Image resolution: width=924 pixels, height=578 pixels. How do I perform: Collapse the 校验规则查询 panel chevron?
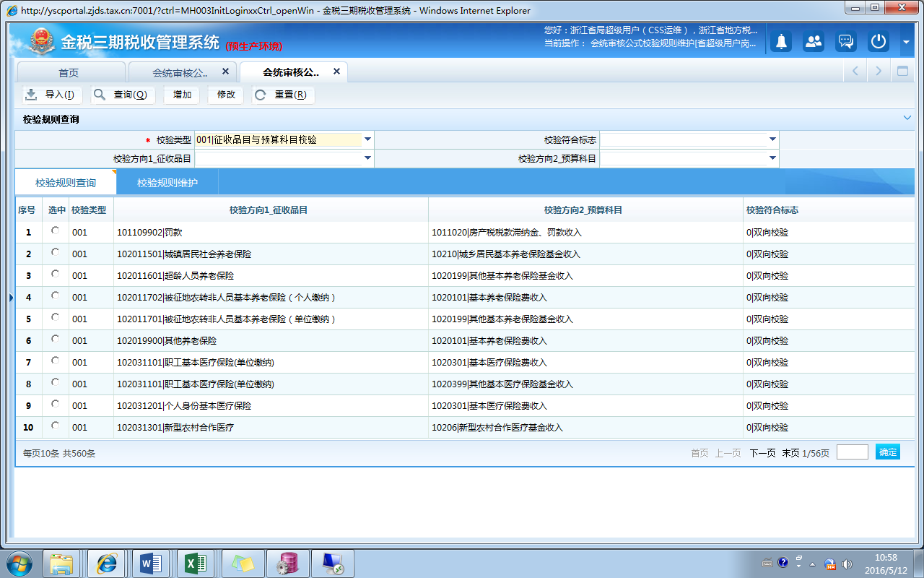coord(907,118)
